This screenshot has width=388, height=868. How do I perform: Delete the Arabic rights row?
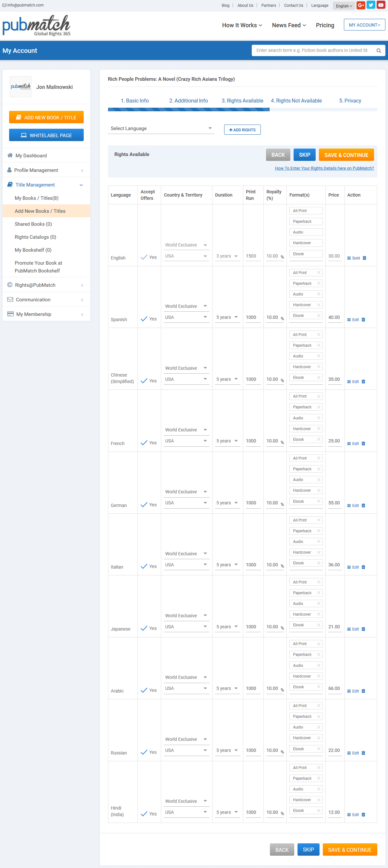coord(363,691)
